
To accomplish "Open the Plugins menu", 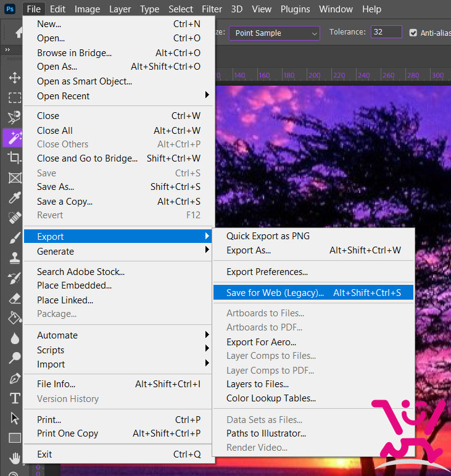I will 295,9.
